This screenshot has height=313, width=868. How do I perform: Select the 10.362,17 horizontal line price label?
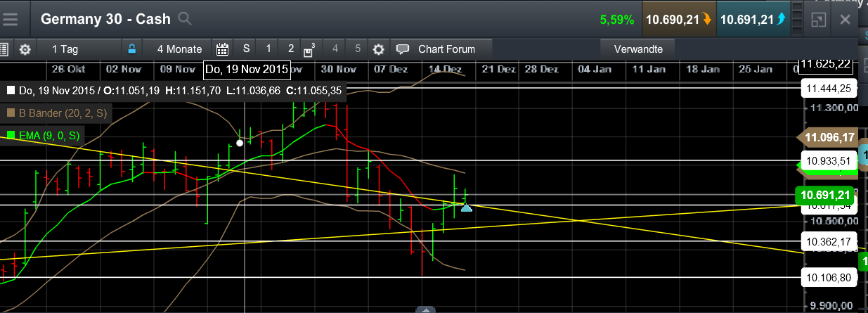tap(829, 242)
